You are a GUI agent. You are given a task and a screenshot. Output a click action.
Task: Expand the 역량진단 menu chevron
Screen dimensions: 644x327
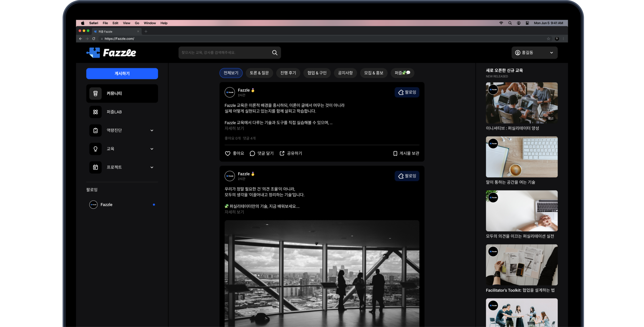click(152, 130)
